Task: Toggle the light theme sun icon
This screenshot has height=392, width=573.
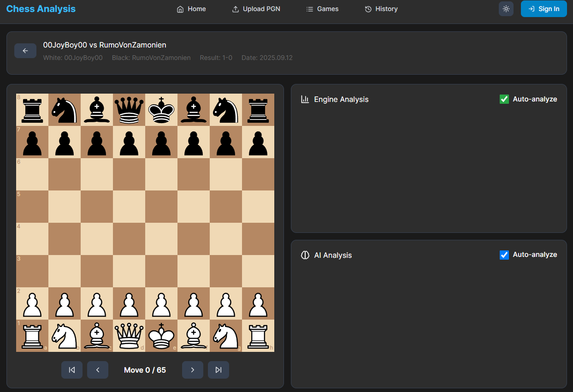Action: pyautogui.click(x=506, y=9)
